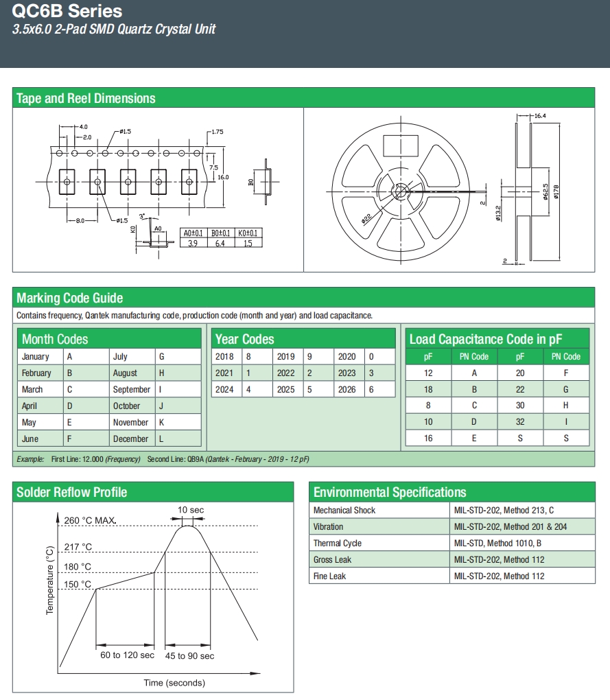Select the A0 B0 K0 dimension table
610x700 pixels.
[x=221, y=238]
